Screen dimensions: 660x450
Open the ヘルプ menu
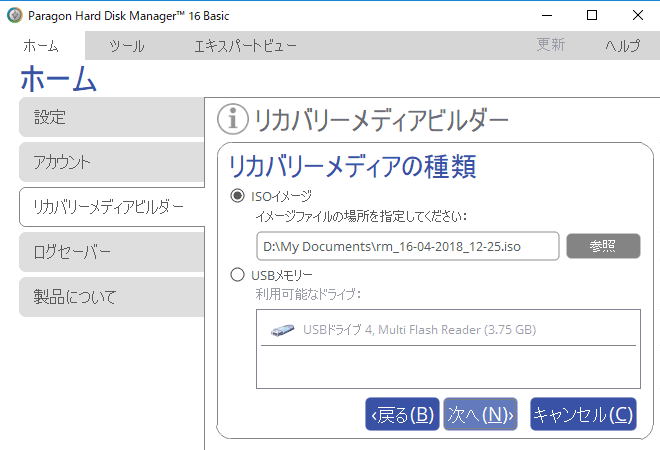(x=622, y=45)
